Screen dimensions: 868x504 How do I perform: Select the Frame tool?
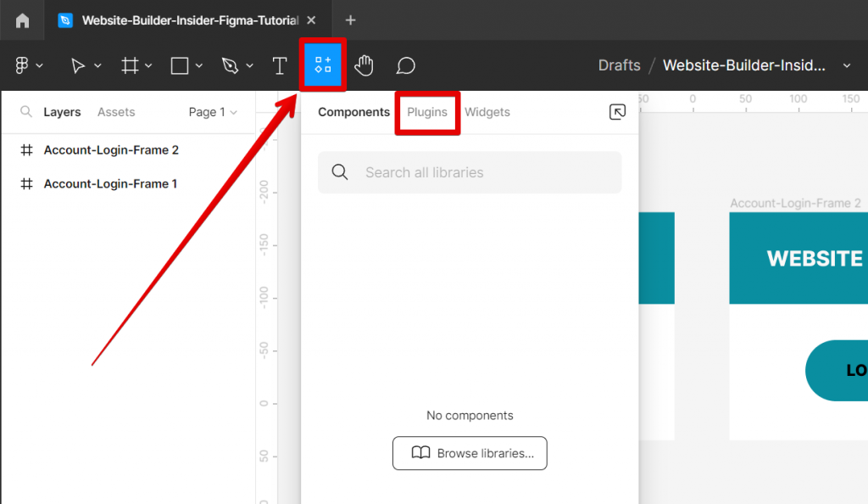pos(129,64)
